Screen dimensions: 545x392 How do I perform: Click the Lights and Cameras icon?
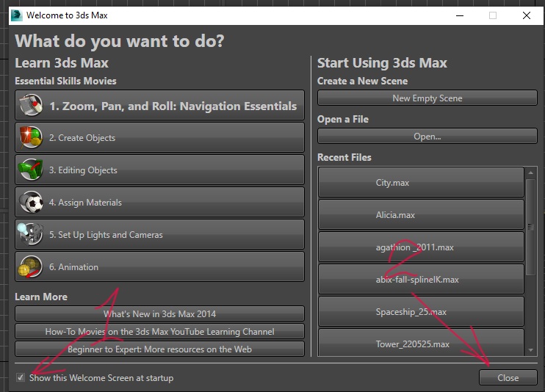click(30, 234)
